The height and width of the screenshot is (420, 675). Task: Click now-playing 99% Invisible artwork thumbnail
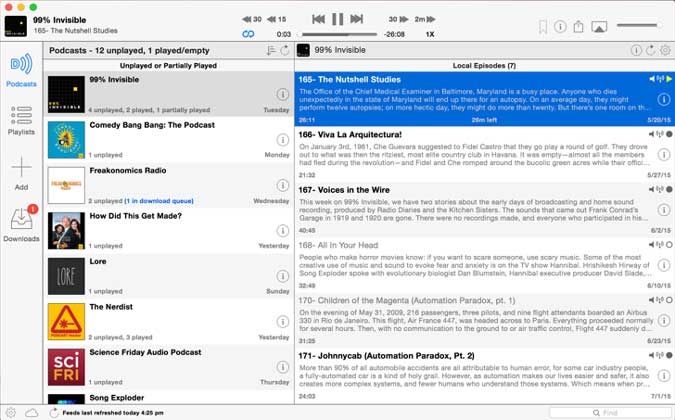15,26
